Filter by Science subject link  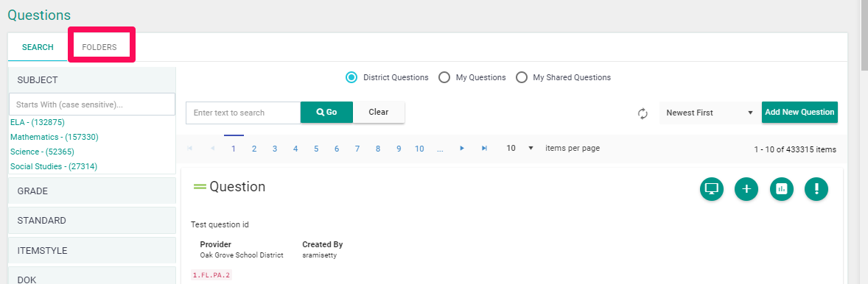[x=42, y=152]
